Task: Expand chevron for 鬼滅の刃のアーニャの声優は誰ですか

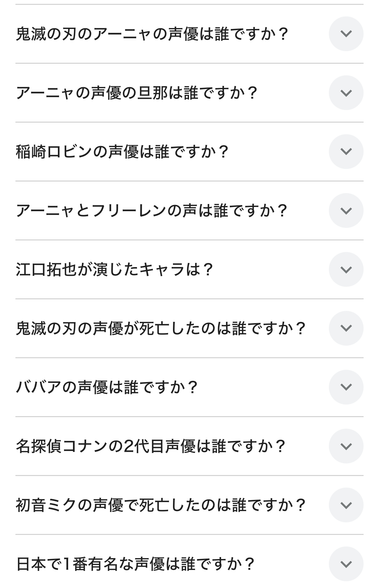Action: 346,34
